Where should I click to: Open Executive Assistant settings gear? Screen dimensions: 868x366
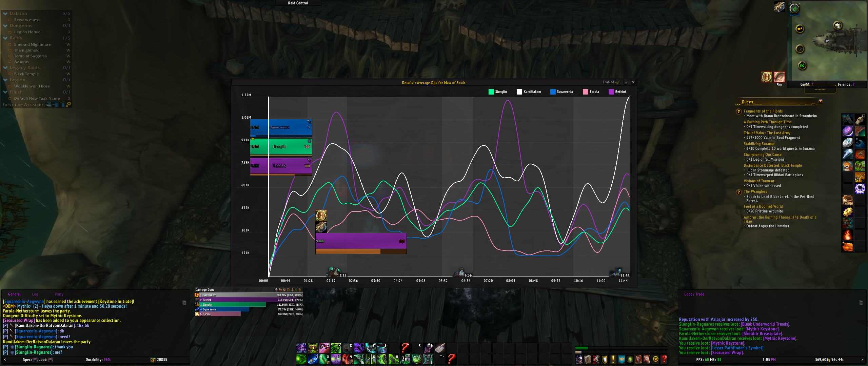coord(68,104)
